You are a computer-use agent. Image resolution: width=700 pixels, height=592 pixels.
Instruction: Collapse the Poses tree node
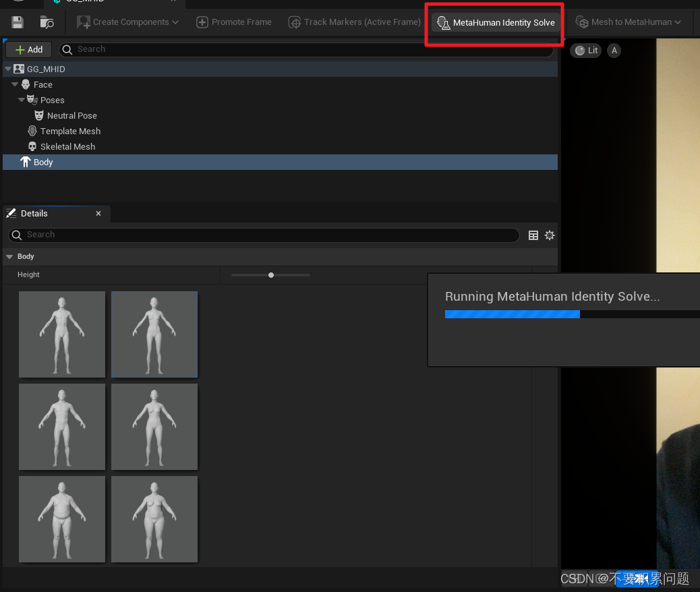pos(22,100)
